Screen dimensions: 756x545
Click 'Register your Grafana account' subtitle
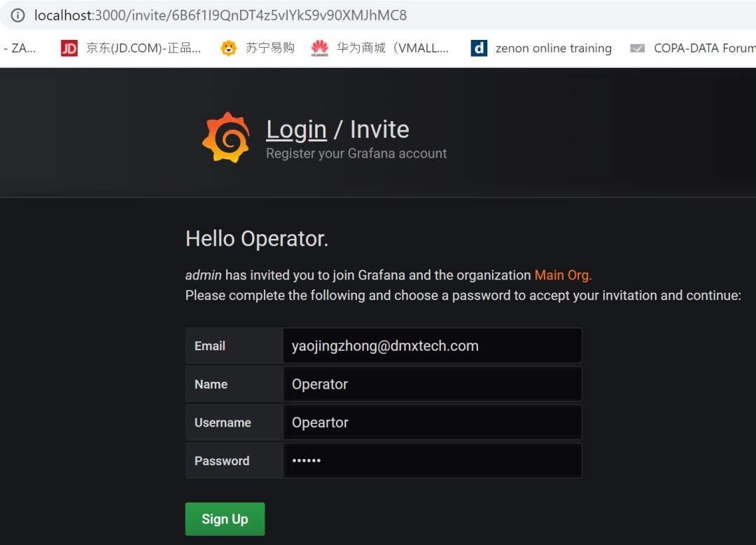pyautogui.click(x=356, y=153)
